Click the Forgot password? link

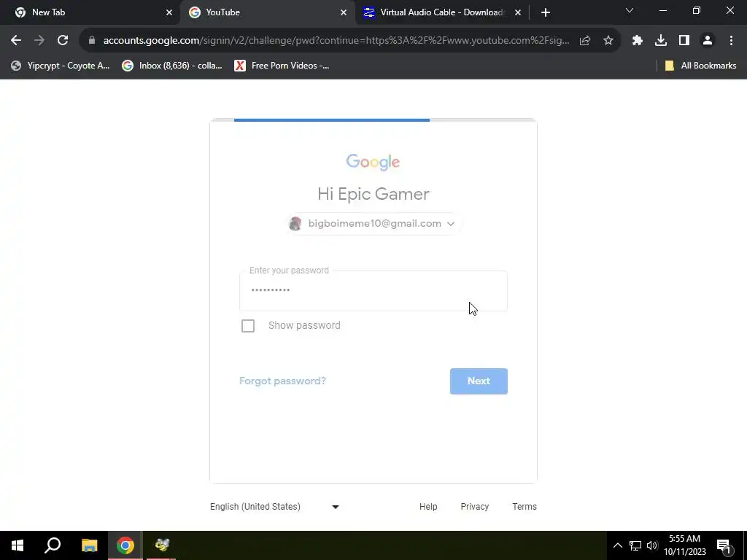pos(282,381)
